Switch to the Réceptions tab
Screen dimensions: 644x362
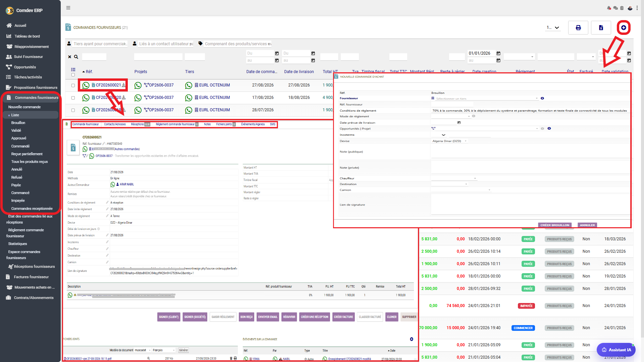tap(141, 124)
